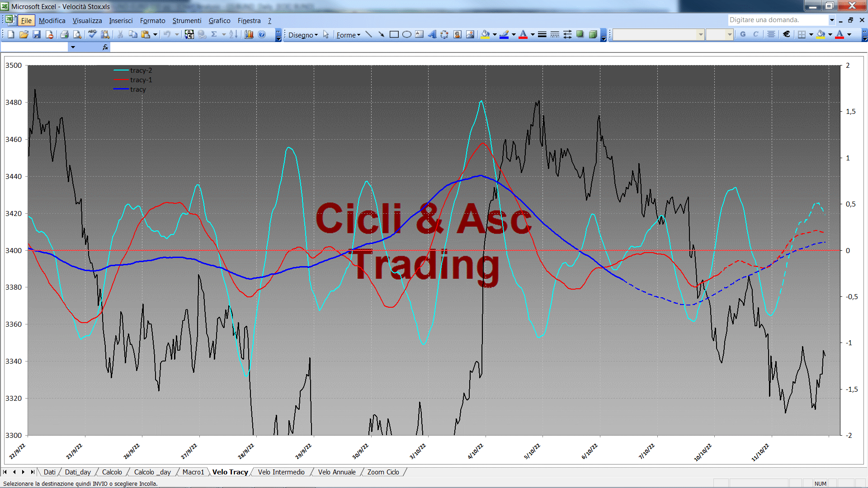This screenshot has width=868, height=488.
Task: Open the Strumenti menu
Action: coord(187,20)
